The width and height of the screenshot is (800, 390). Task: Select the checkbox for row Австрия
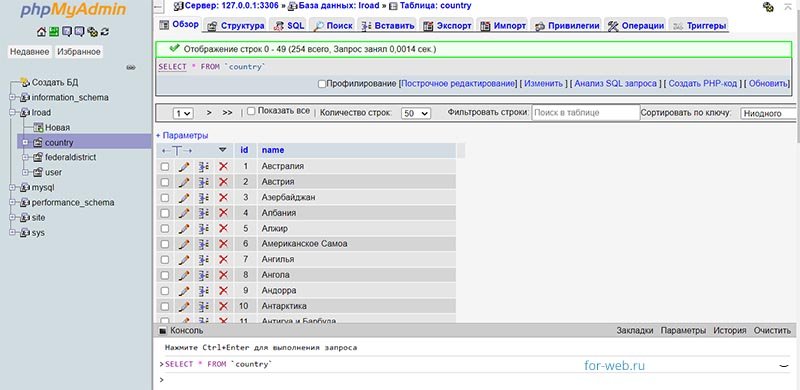165,182
